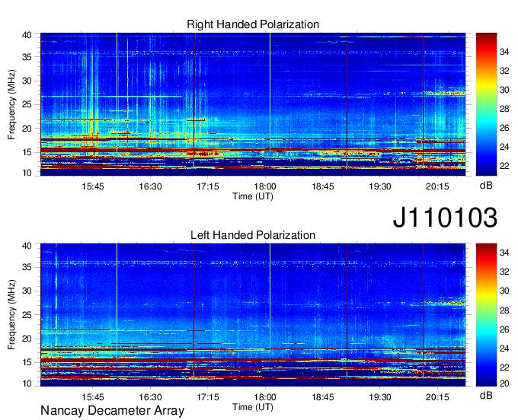
Task: Click the "Nancay Decameter Array" caption
Action: pos(112,411)
